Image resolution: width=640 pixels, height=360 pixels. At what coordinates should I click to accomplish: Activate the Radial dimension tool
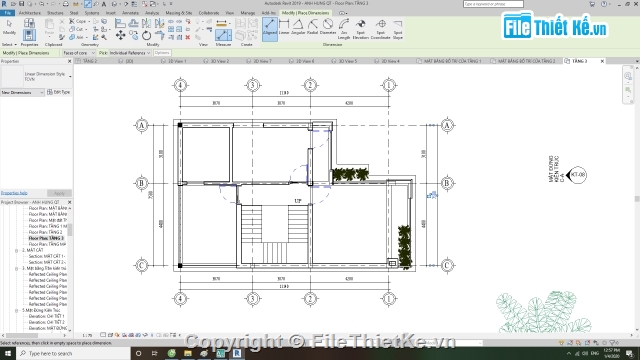tap(313, 27)
